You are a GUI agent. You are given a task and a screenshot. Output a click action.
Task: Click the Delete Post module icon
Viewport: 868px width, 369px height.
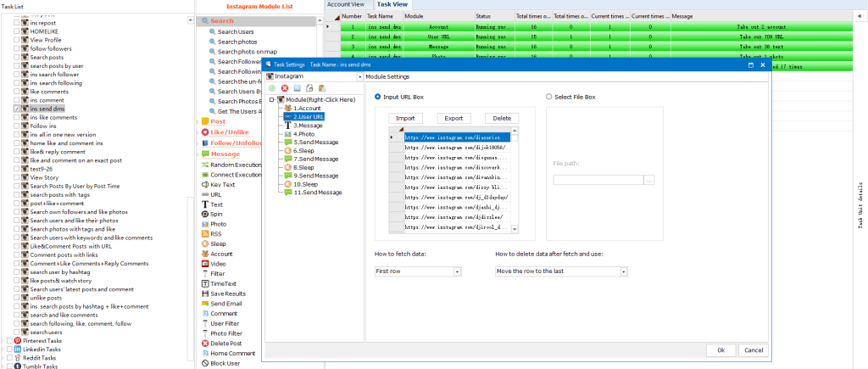[204, 343]
